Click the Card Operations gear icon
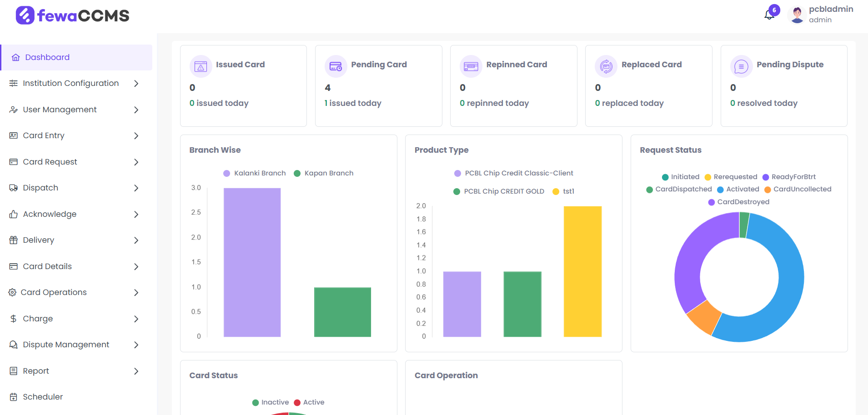 coord(12,292)
